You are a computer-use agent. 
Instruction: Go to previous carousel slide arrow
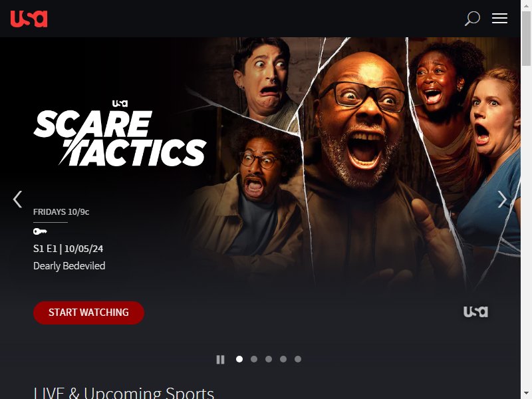[18, 199]
